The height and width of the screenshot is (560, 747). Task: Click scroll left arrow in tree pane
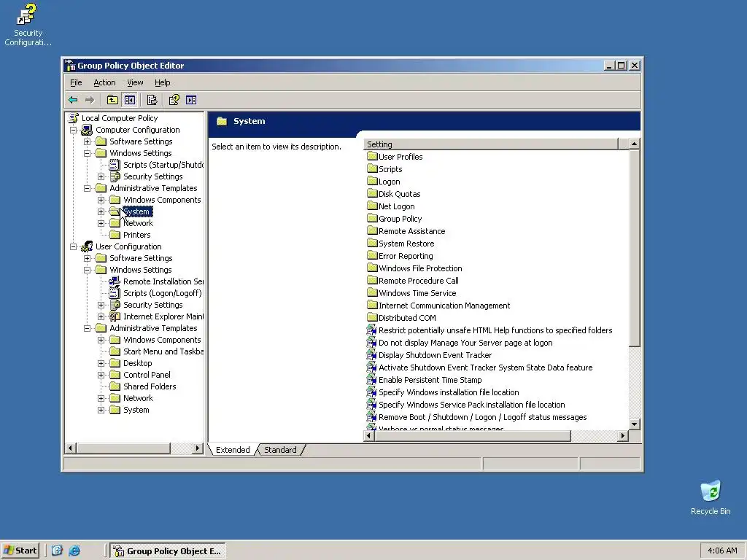[71, 448]
